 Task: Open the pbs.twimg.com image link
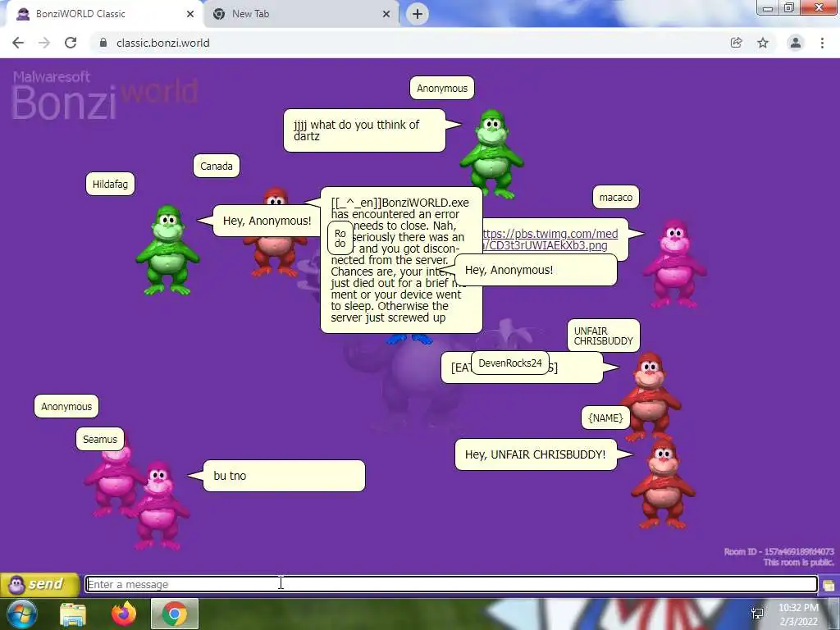549,240
